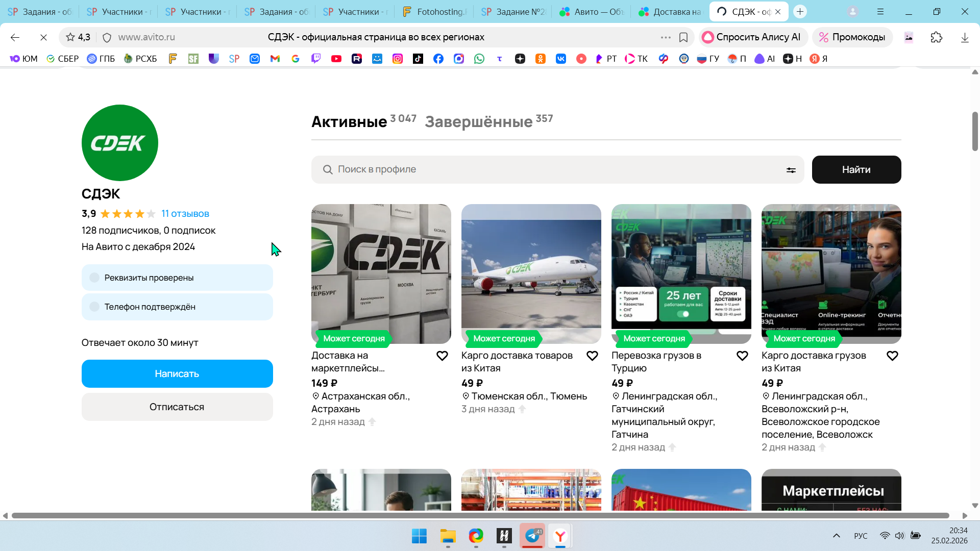
Task: Favorite the 'Перевозка грузов в Турцию' listing heart
Action: (742, 356)
